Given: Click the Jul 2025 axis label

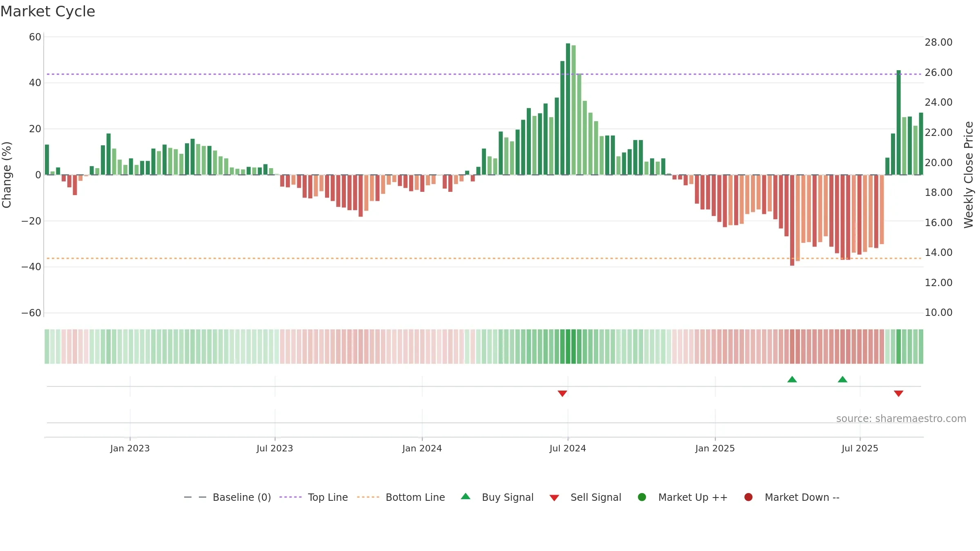Looking at the screenshot, I should coord(860,448).
